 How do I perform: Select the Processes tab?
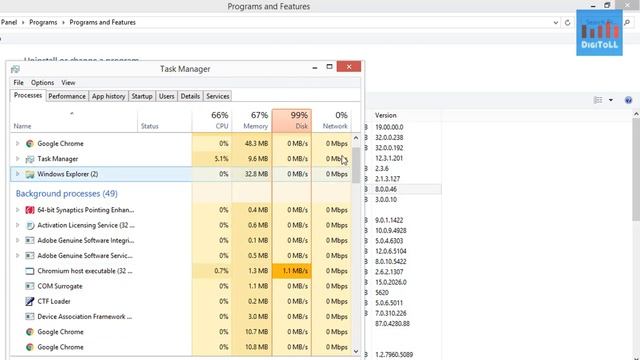click(28, 96)
